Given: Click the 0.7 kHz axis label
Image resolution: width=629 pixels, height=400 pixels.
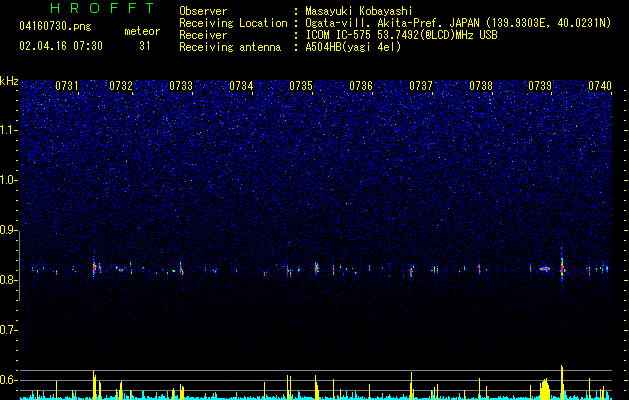Looking at the screenshot, I should tap(8, 330).
